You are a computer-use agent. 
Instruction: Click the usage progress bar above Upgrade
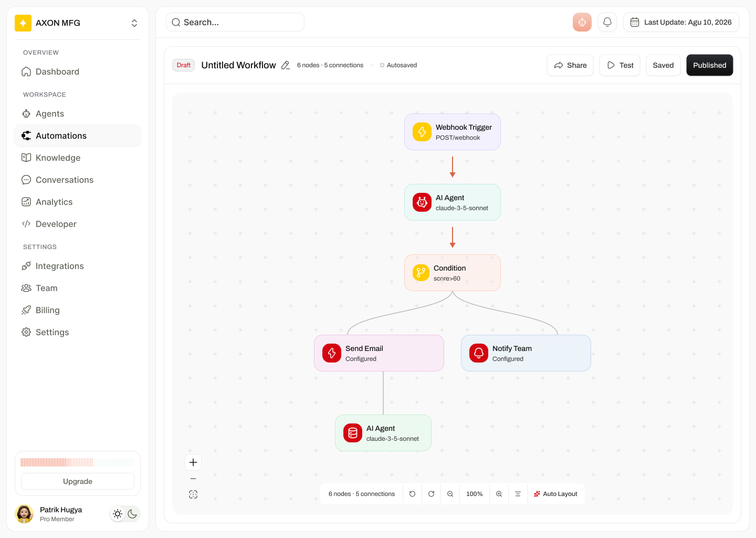78,462
